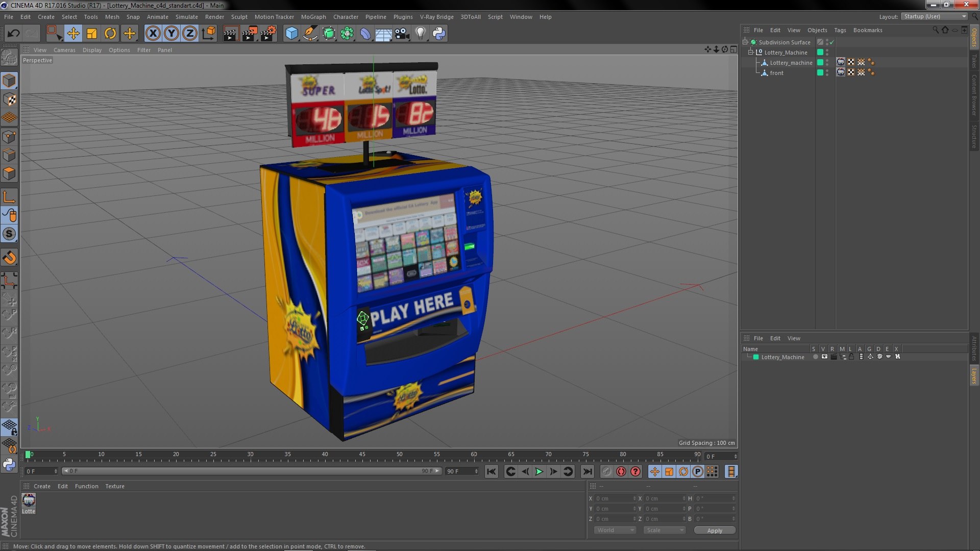
Task: Open the MoGraph menu
Action: tap(313, 17)
